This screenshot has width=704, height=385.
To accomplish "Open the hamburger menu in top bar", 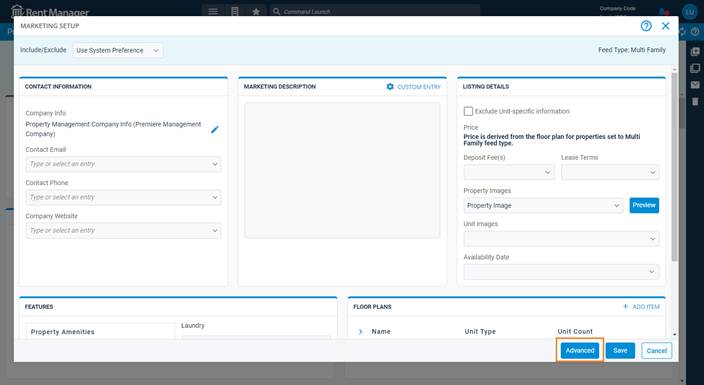I will (x=213, y=12).
